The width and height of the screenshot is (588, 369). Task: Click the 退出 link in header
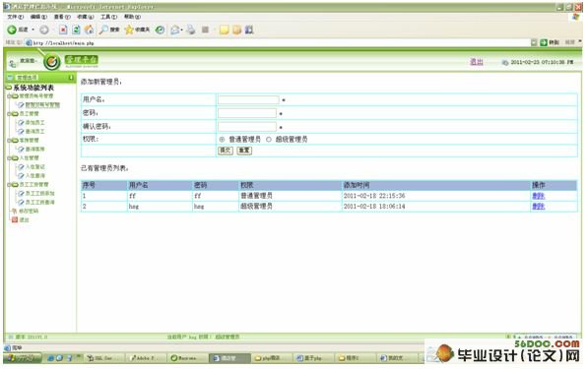[x=477, y=62]
